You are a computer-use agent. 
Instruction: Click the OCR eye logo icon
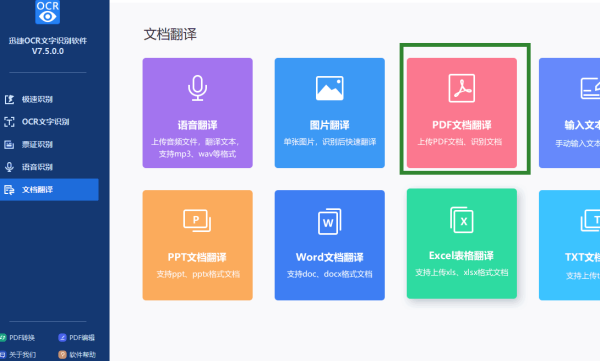pyautogui.click(x=47, y=12)
